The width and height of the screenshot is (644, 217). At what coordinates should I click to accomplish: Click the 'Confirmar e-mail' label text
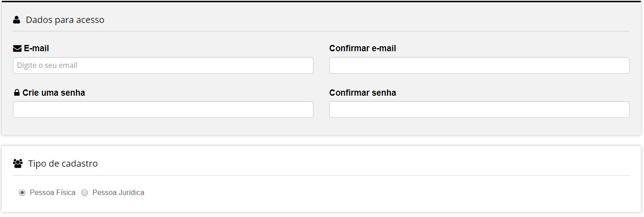click(x=362, y=49)
